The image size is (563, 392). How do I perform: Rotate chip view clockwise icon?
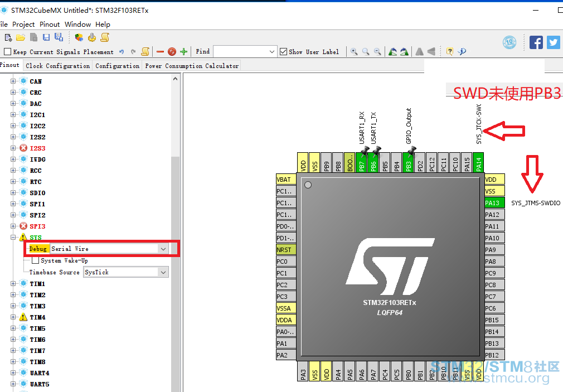click(404, 52)
